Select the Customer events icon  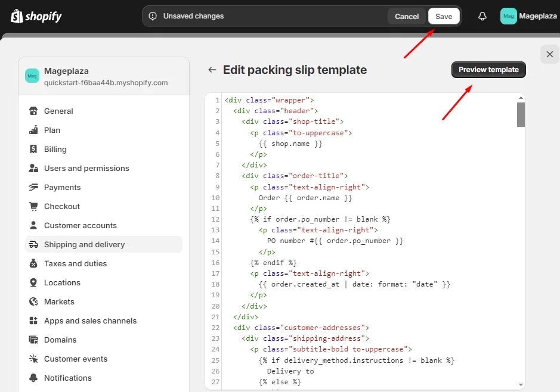tap(34, 359)
